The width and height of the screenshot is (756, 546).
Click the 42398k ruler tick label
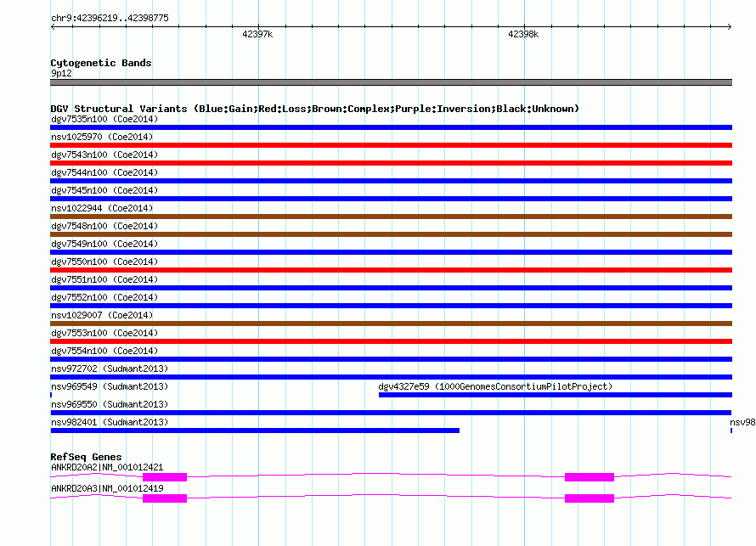tap(523, 34)
